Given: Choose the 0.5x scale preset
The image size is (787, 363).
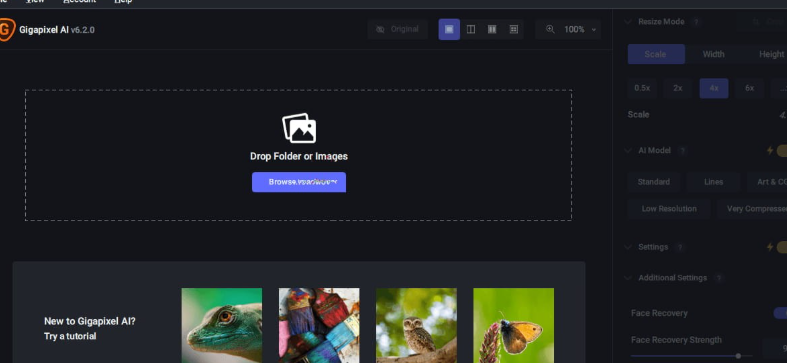Looking at the screenshot, I should click(x=642, y=88).
